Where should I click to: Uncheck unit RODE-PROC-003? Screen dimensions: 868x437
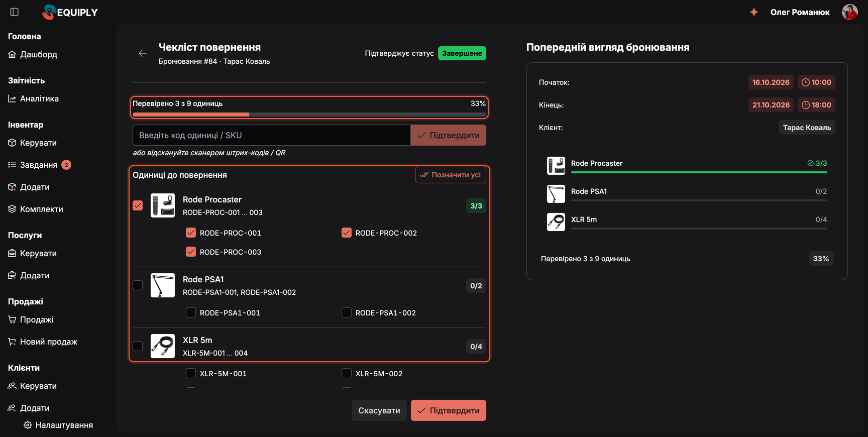[x=191, y=252]
